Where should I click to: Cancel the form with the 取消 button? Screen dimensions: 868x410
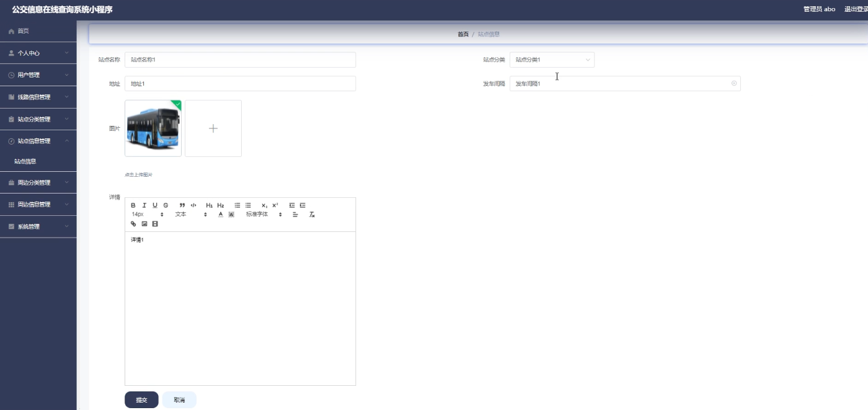179,399
